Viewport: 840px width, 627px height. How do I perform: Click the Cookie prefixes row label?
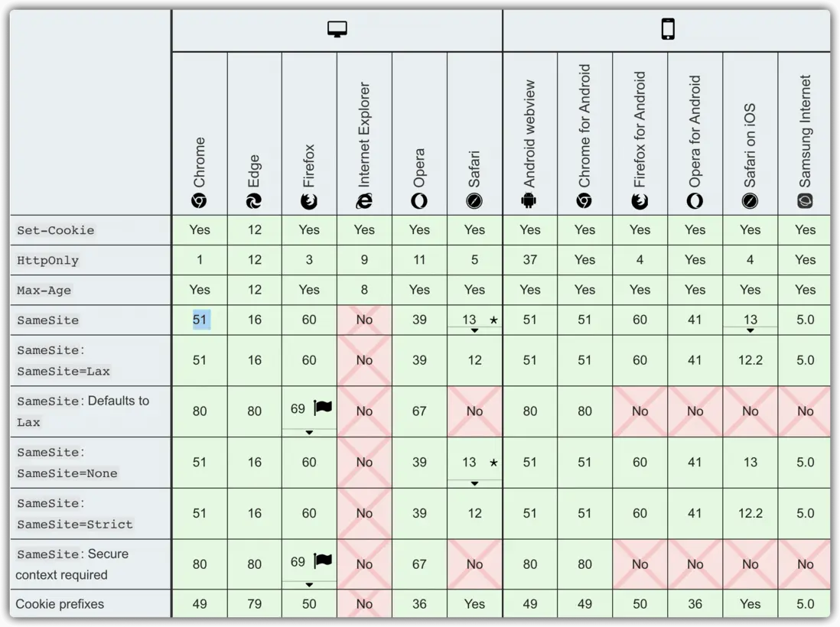(60, 604)
